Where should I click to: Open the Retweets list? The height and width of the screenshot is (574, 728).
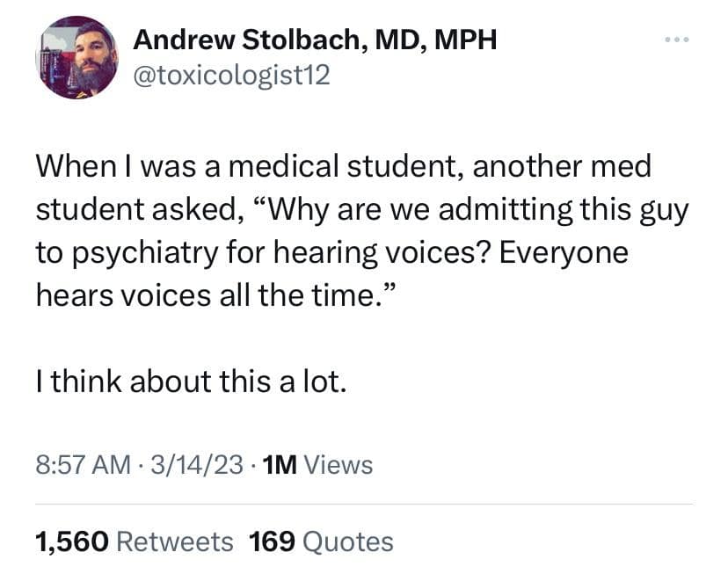point(175,541)
